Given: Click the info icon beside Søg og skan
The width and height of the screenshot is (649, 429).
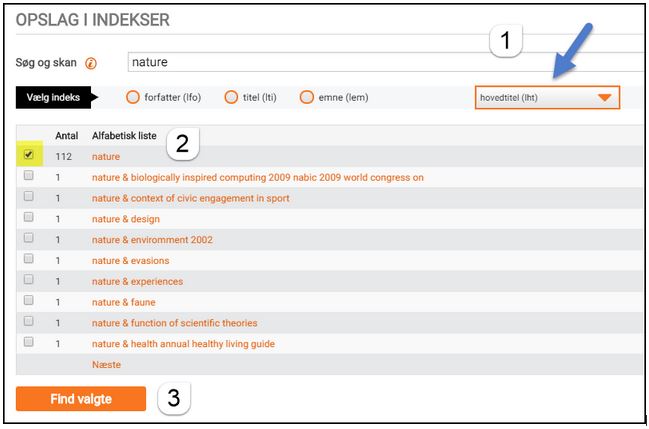Looking at the screenshot, I should (91, 63).
